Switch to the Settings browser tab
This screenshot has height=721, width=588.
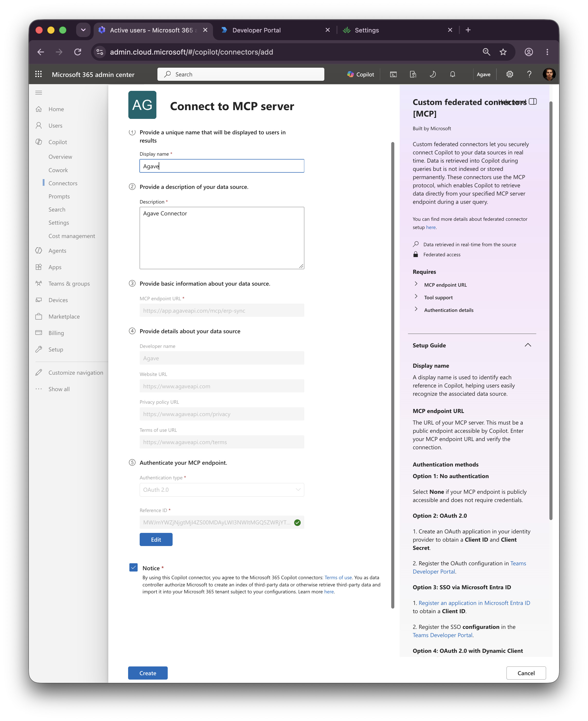tap(397, 30)
